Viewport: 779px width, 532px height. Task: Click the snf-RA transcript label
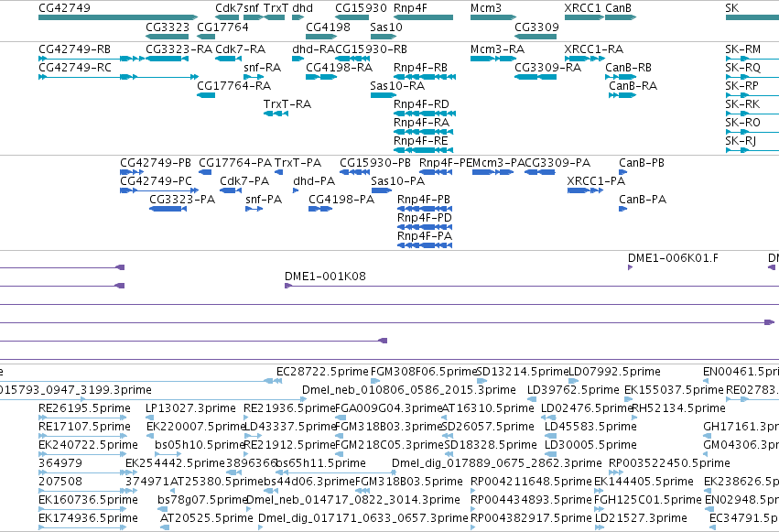pos(263,67)
